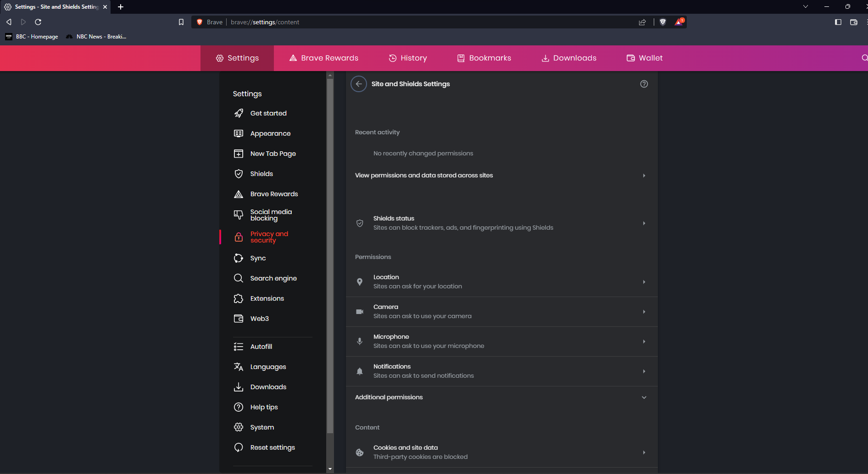Open Web3 settings with the wallet icon

pyautogui.click(x=239, y=319)
